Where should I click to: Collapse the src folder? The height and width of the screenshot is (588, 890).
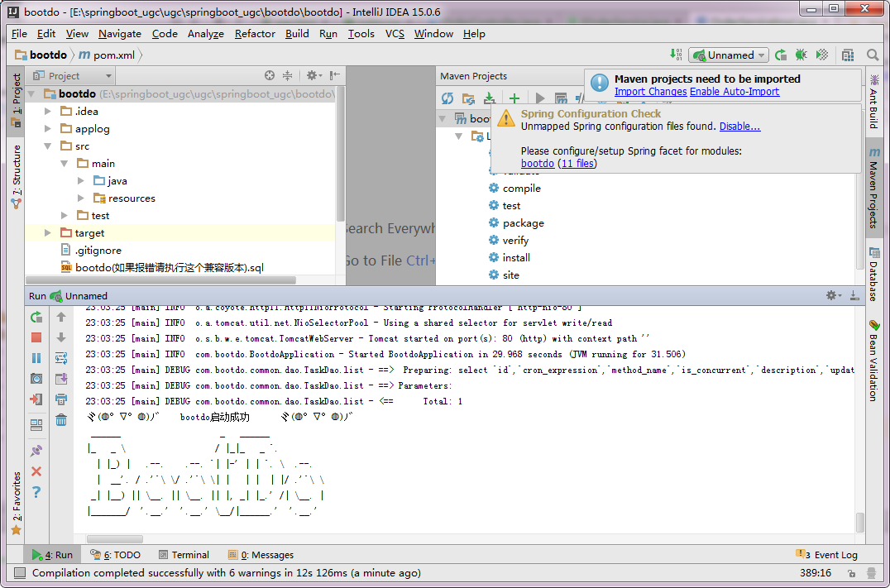point(48,146)
